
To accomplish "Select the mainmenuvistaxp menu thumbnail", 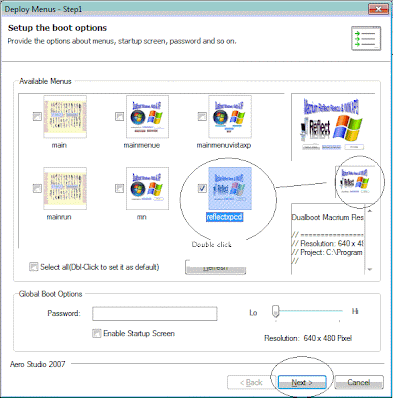I will (x=230, y=117).
